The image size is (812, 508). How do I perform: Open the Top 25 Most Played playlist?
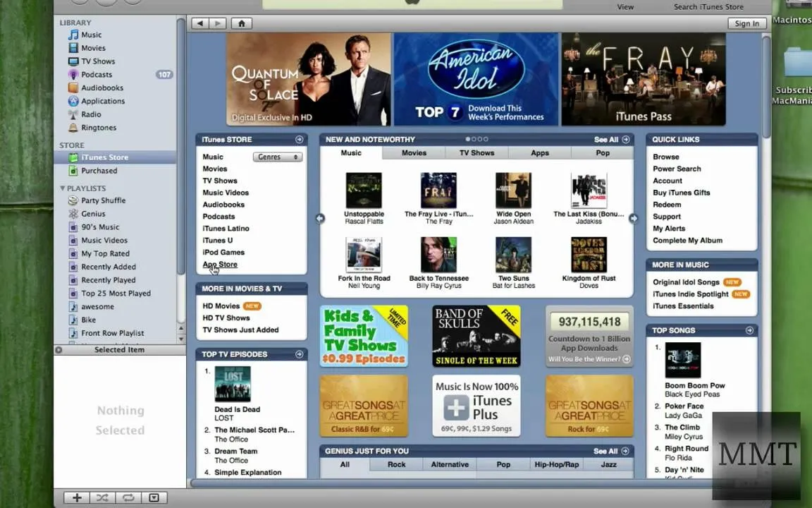[x=115, y=294]
